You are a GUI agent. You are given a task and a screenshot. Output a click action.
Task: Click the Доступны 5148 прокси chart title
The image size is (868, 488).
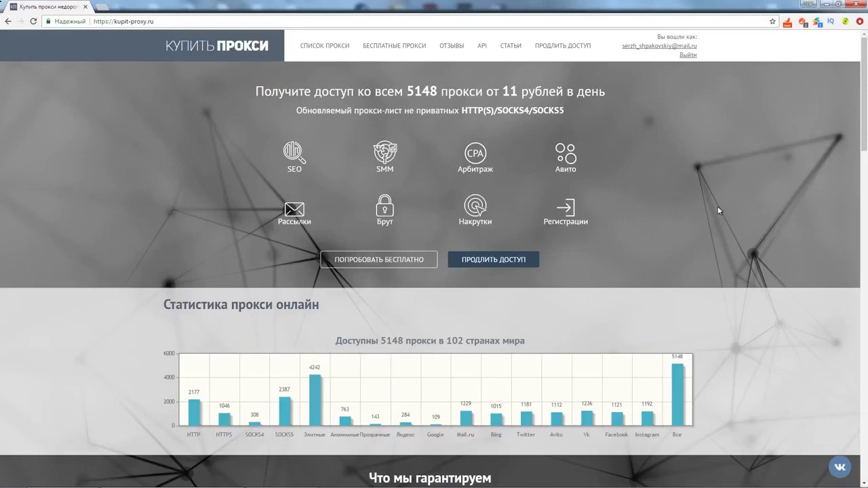(430, 340)
